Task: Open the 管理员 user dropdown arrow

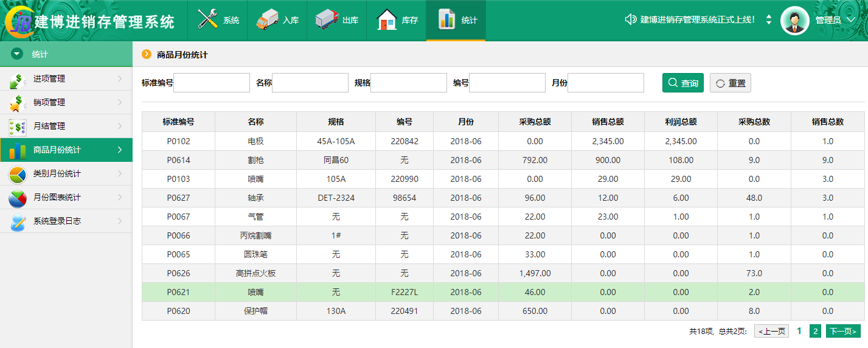Action: click(x=851, y=20)
